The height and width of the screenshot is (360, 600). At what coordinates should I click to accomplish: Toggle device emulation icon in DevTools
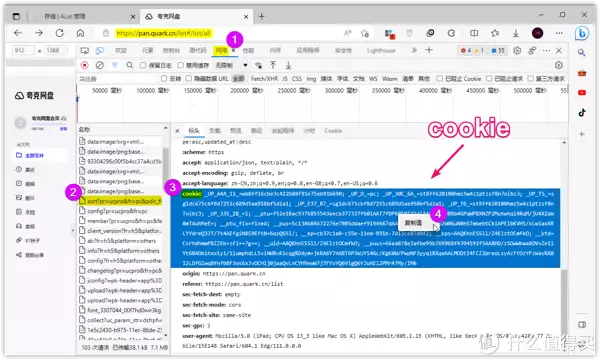click(x=100, y=50)
